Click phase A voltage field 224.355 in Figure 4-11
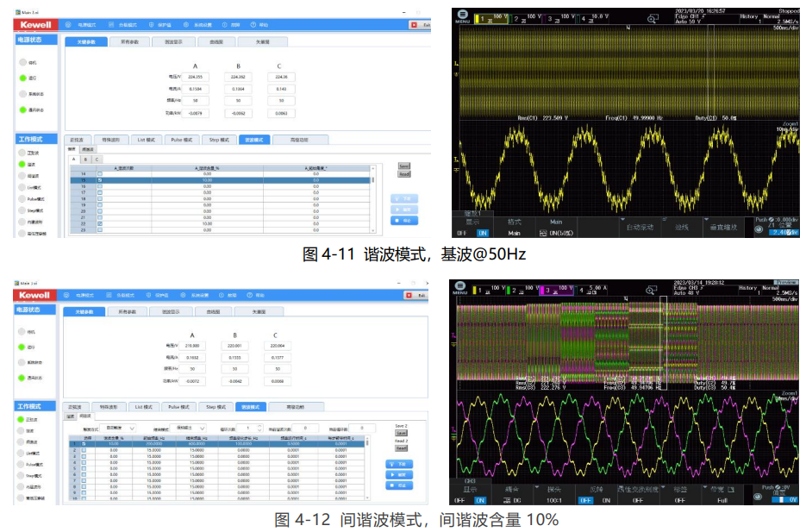Viewport: 806px width, 532px height. (x=195, y=77)
